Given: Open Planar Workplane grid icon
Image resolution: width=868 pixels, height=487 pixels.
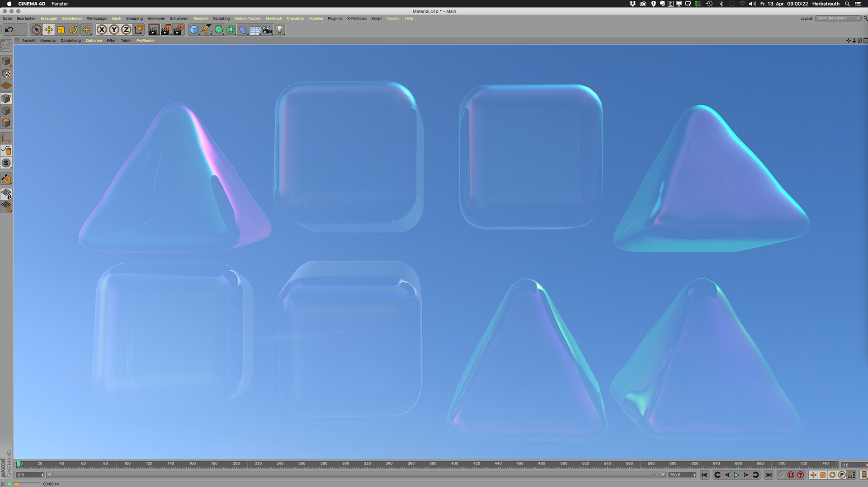Looking at the screenshot, I should click(6, 206).
